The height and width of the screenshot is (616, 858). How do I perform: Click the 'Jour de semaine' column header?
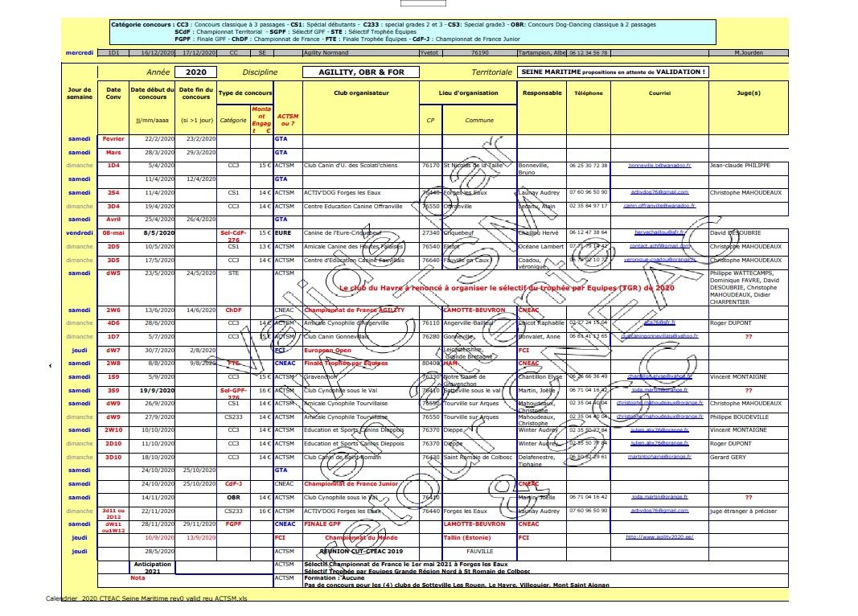click(x=80, y=93)
